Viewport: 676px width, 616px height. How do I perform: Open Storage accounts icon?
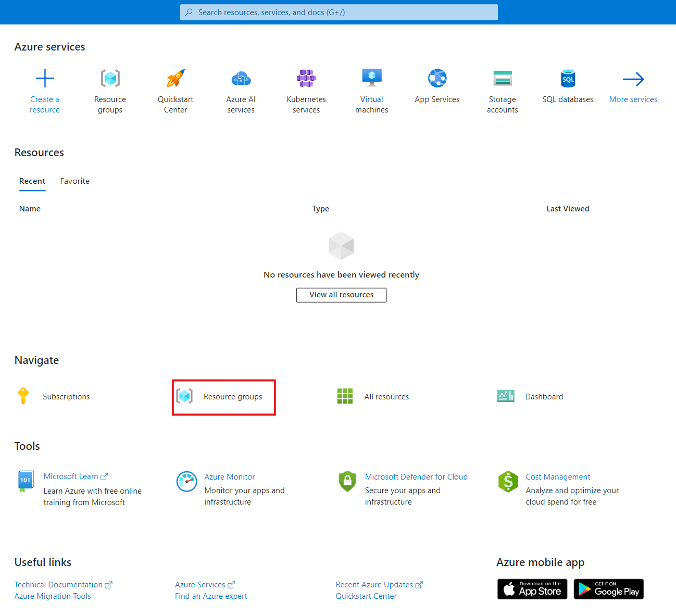pos(503,79)
